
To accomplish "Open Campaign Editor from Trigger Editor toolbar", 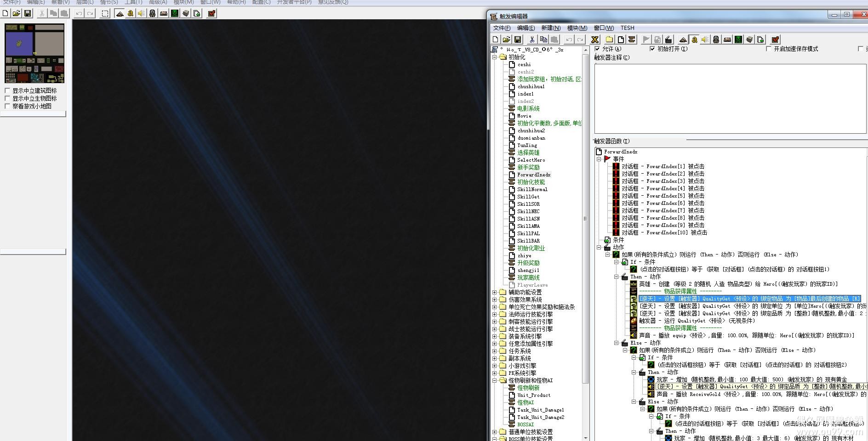I will click(x=727, y=40).
